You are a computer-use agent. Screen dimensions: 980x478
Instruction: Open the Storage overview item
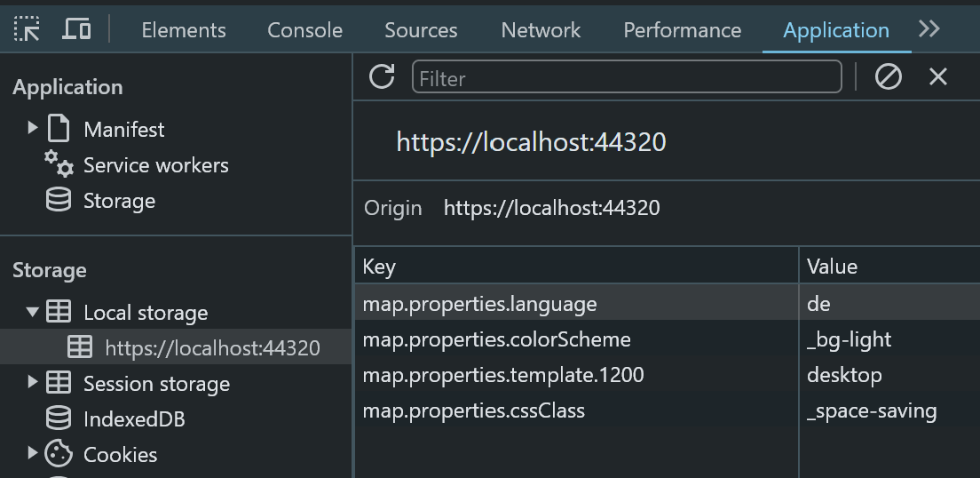119,201
